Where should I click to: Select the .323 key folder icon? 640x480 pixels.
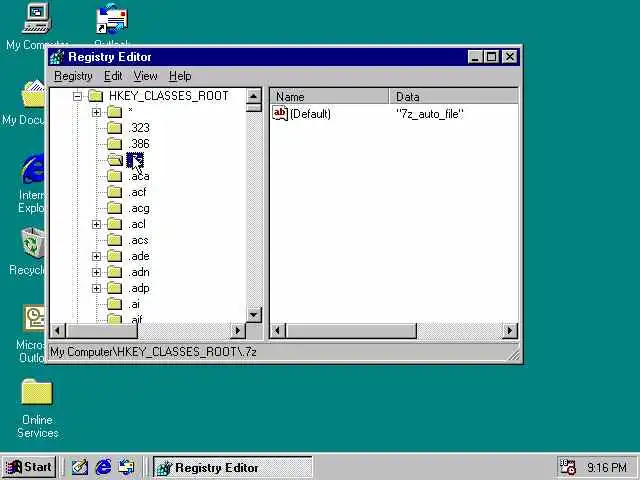[x=115, y=128]
